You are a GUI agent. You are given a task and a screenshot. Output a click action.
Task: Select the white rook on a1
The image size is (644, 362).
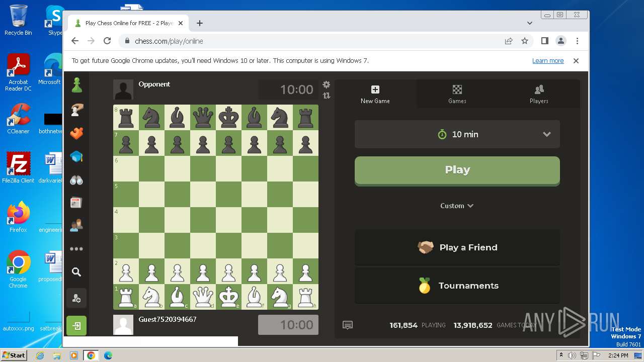pos(126,297)
